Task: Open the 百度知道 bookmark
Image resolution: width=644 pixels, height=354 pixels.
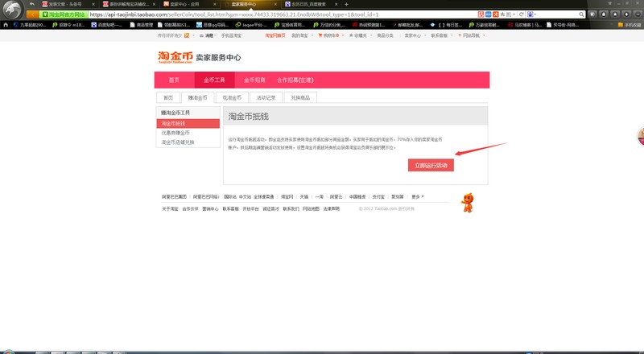Action: point(107,25)
